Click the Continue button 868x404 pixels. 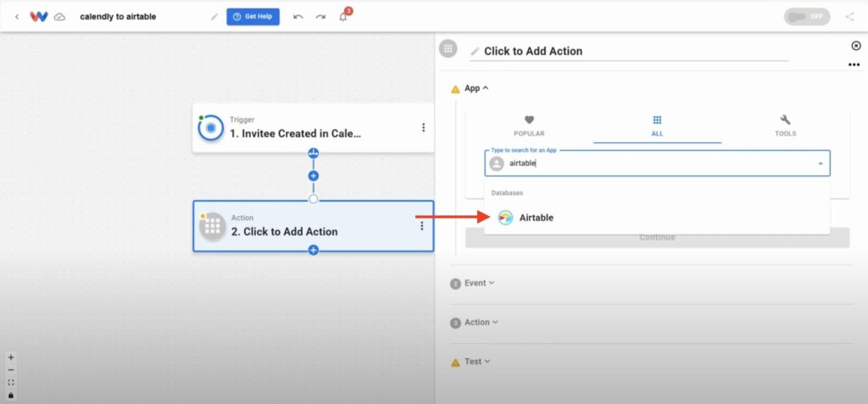[x=657, y=237]
